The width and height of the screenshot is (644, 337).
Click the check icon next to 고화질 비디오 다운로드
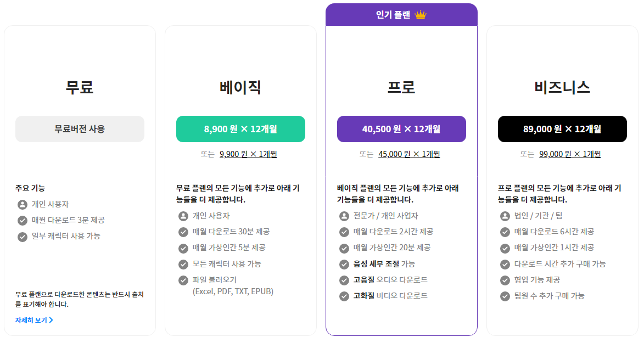(x=344, y=296)
